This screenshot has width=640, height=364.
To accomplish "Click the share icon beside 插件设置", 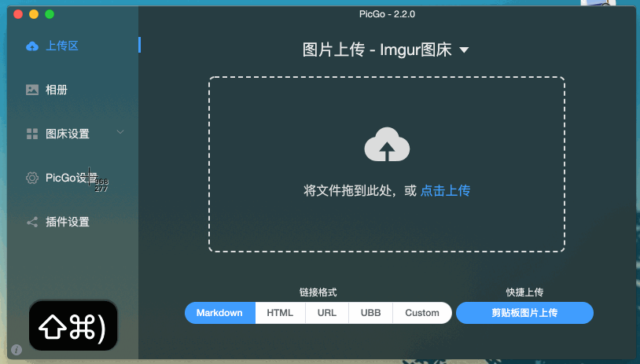I will click(x=32, y=222).
